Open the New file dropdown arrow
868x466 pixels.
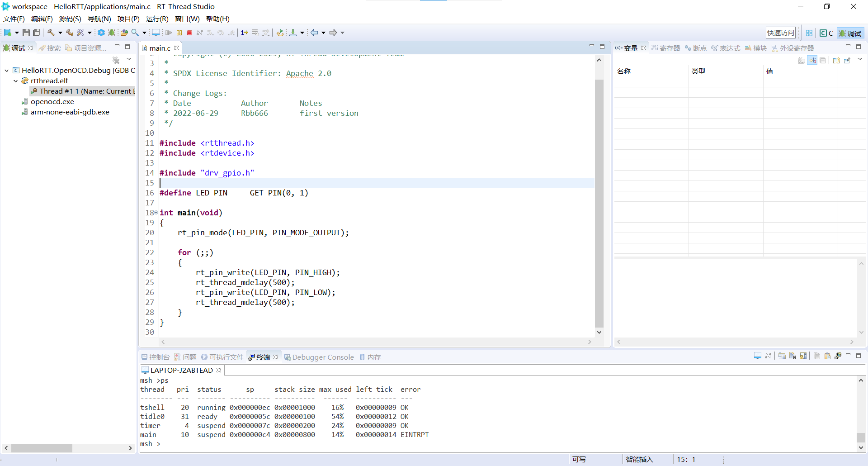click(x=17, y=33)
